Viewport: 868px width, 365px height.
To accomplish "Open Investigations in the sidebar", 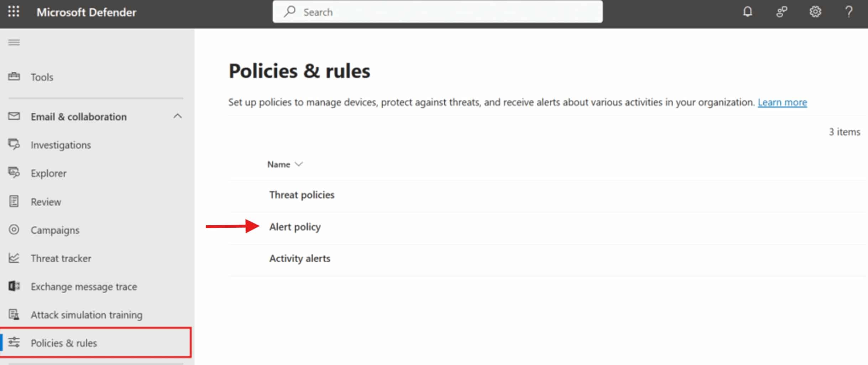I will point(61,145).
